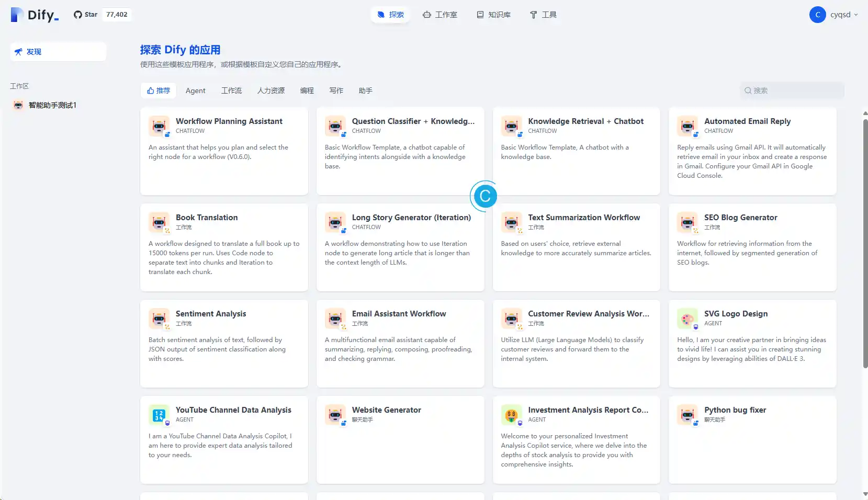Click Question Classifier card robot icon
The width and height of the screenshot is (868, 500).
tap(335, 126)
